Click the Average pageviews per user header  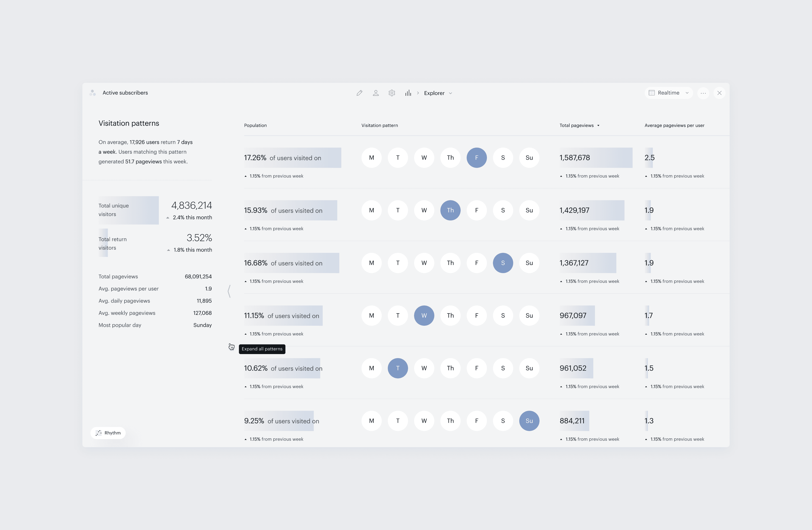674,125
